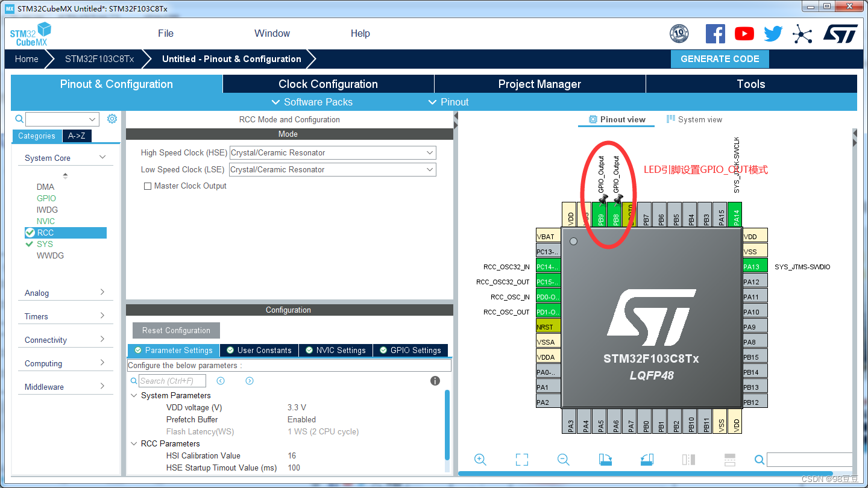868x488 pixels.
Task: Switch to A->Z listing tab
Action: click(x=77, y=136)
